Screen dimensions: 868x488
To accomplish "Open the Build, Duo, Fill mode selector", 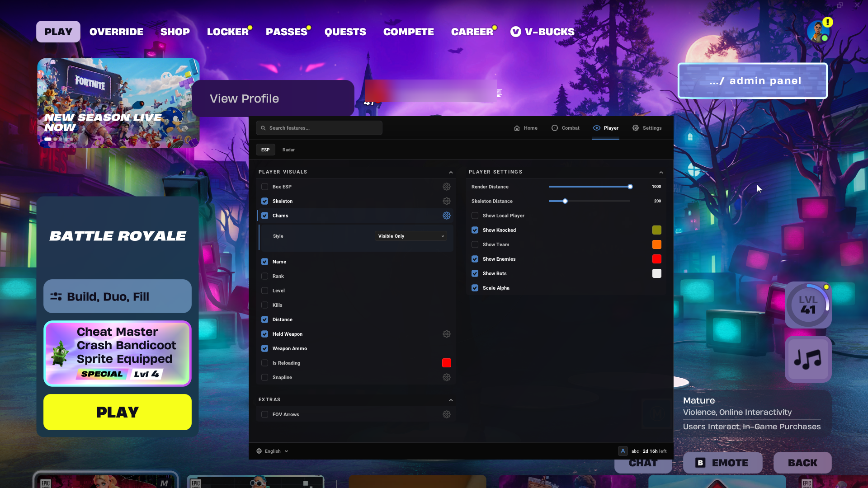I will tap(118, 296).
